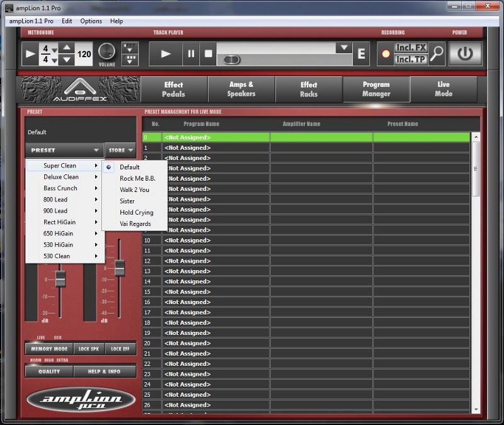
Task: Open track selection dropdown arrow
Action: 344,48
